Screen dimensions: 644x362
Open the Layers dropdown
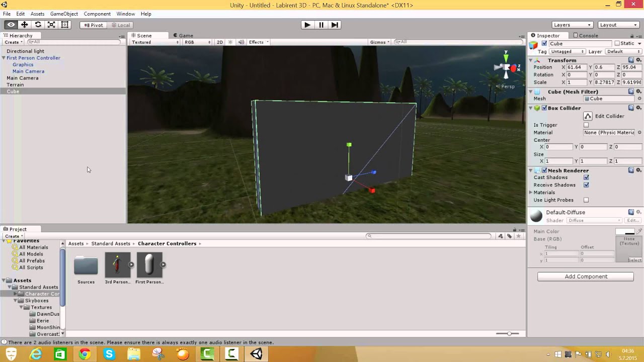(573, 25)
